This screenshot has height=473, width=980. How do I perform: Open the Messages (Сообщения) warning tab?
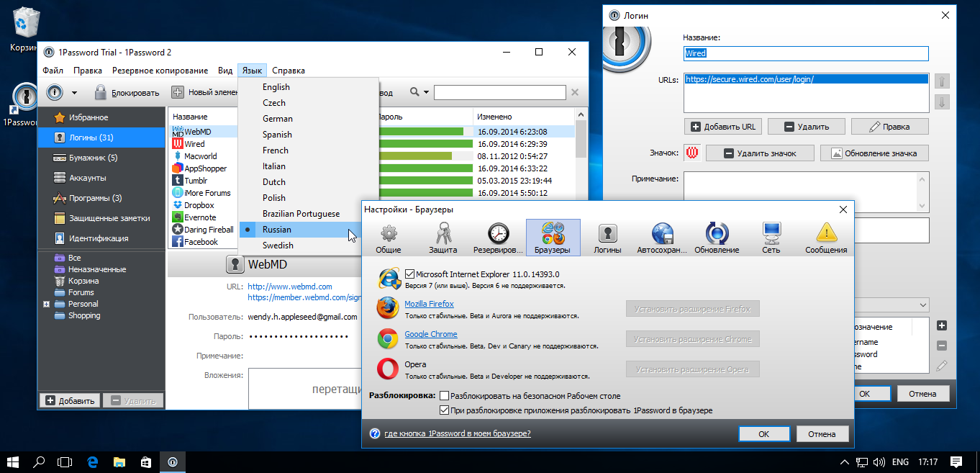826,238
